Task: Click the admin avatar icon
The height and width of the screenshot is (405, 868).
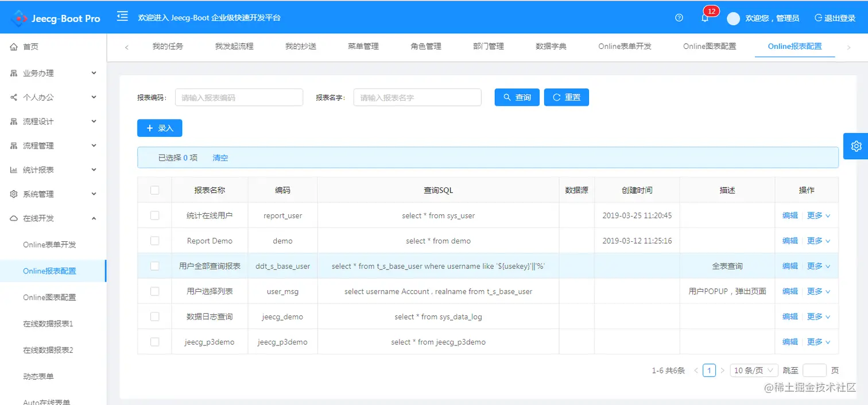Action: click(x=733, y=18)
